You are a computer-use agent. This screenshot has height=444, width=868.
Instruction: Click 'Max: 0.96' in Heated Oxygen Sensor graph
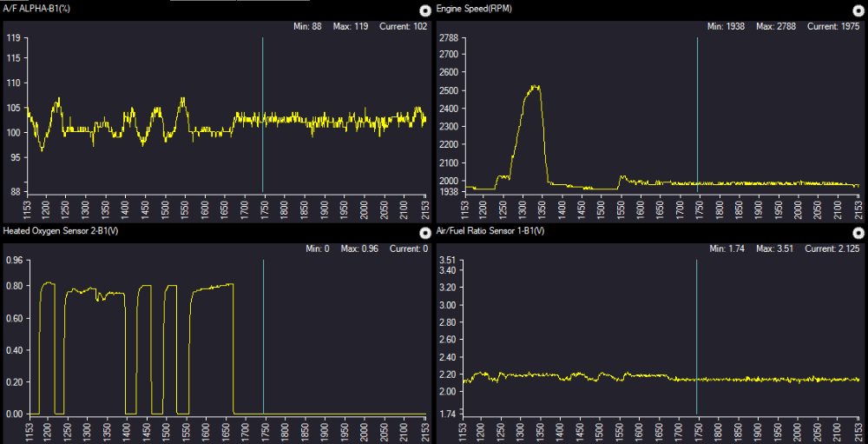click(359, 249)
